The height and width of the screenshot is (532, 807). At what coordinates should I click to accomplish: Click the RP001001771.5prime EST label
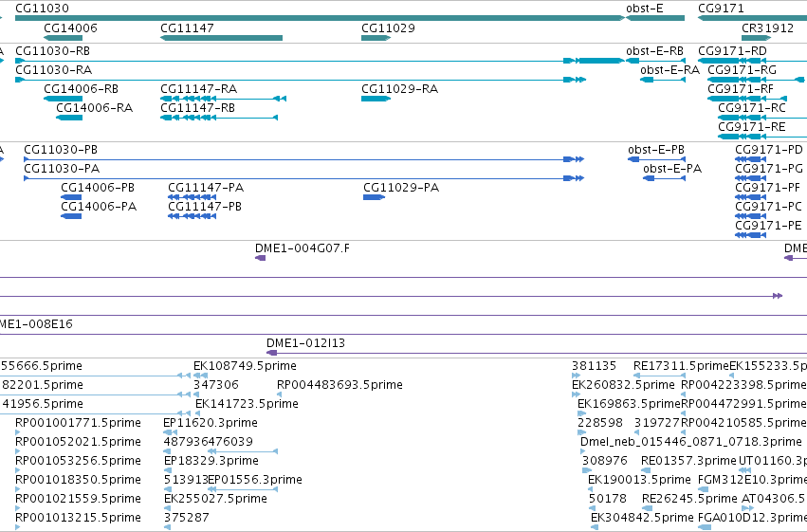(x=78, y=423)
